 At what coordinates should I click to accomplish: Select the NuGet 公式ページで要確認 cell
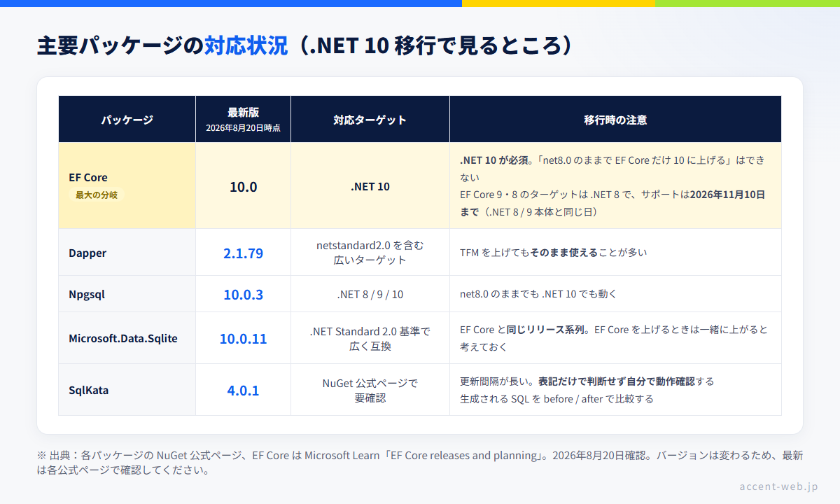pos(370,390)
